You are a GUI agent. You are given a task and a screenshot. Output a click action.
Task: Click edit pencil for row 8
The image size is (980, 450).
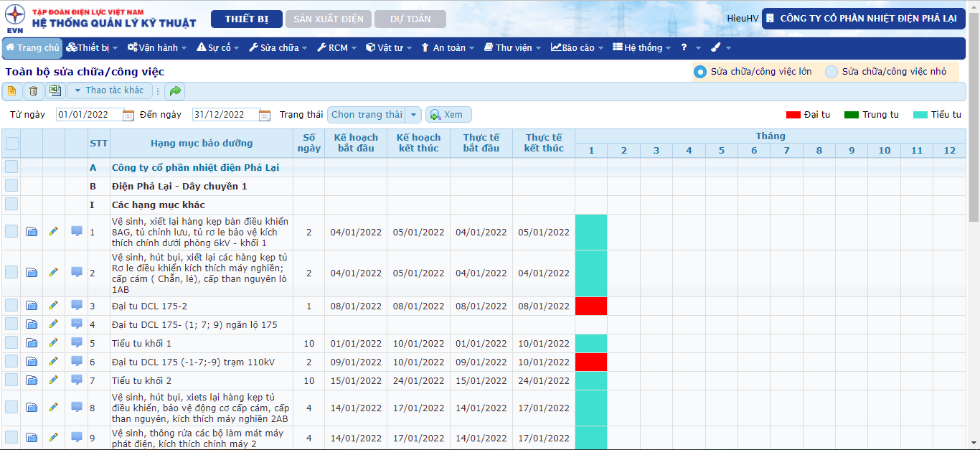point(53,407)
